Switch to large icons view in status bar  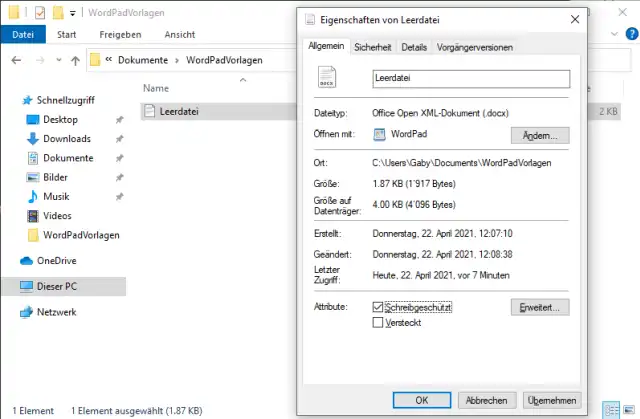[629, 410]
